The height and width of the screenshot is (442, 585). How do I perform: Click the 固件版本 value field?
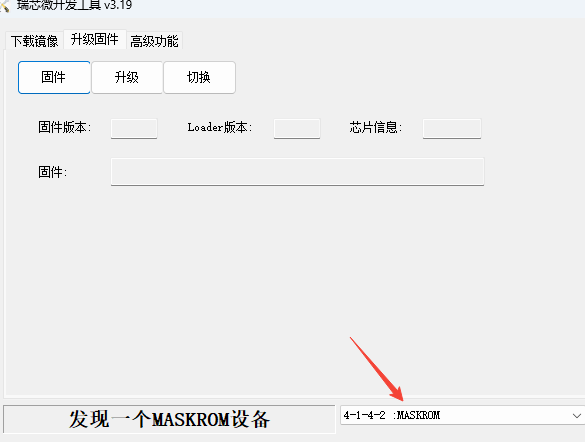(x=134, y=128)
